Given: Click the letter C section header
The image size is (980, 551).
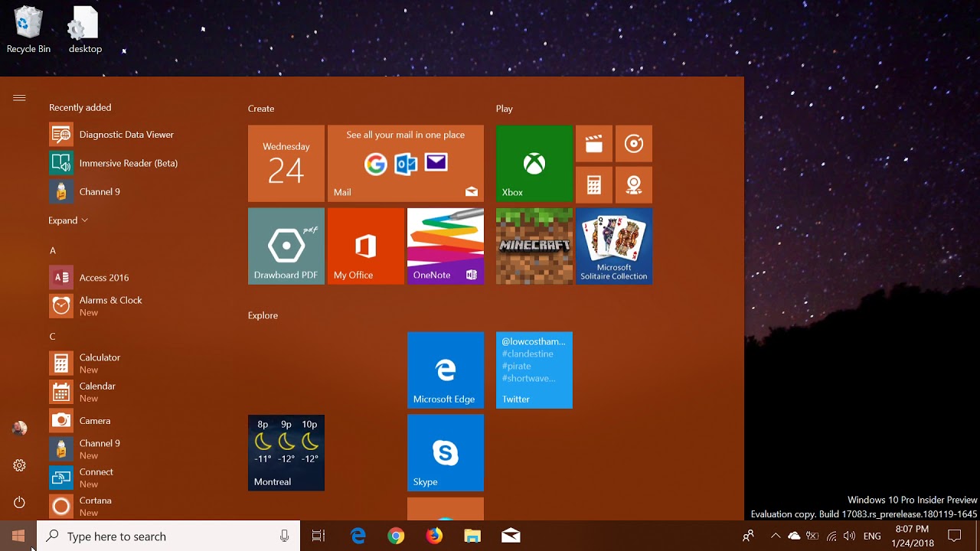Looking at the screenshot, I should point(53,337).
